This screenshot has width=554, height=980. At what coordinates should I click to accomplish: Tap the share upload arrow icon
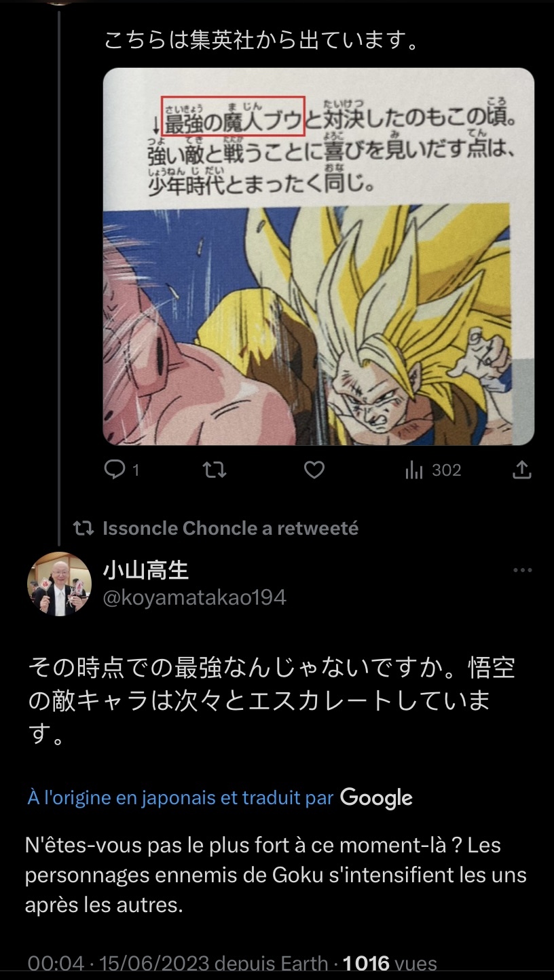[x=521, y=470]
